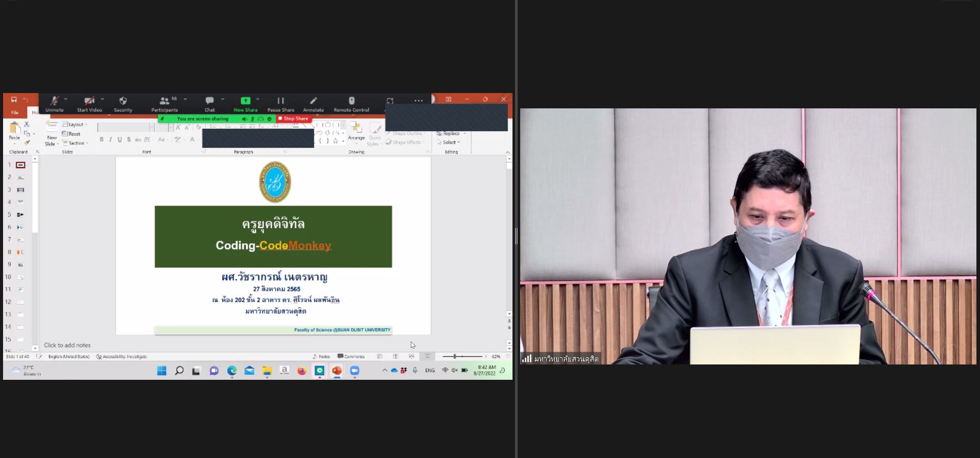Open the Zoom app in the taskbar
The width and height of the screenshot is (980, 458).
point(355,371)
